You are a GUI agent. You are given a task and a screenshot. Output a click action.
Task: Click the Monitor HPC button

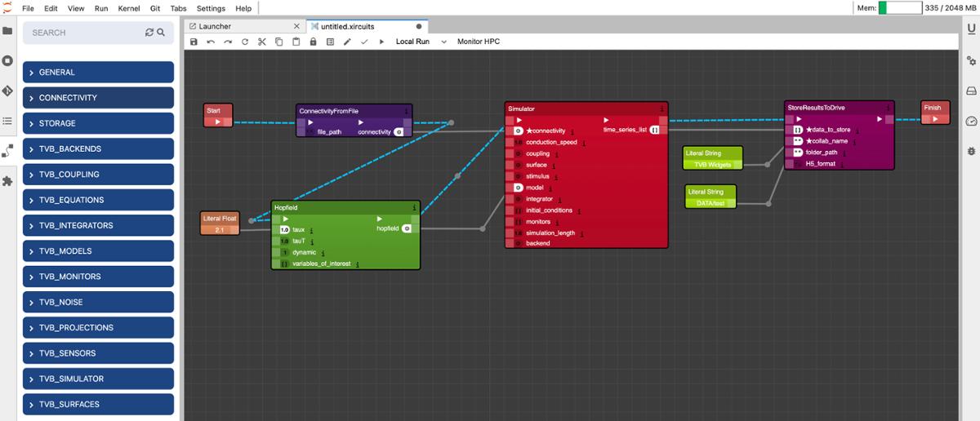479,42
